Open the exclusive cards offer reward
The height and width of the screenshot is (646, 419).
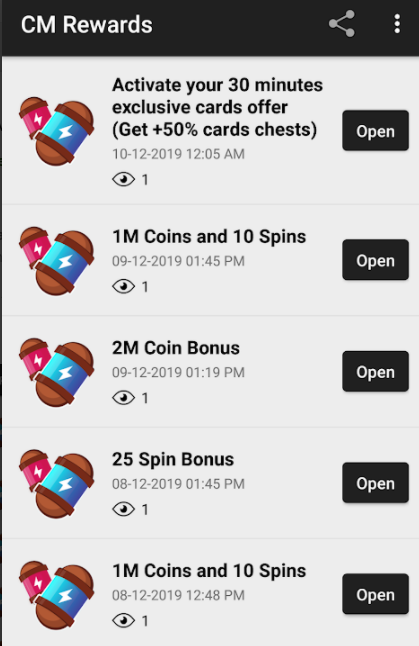click(375, 131)
